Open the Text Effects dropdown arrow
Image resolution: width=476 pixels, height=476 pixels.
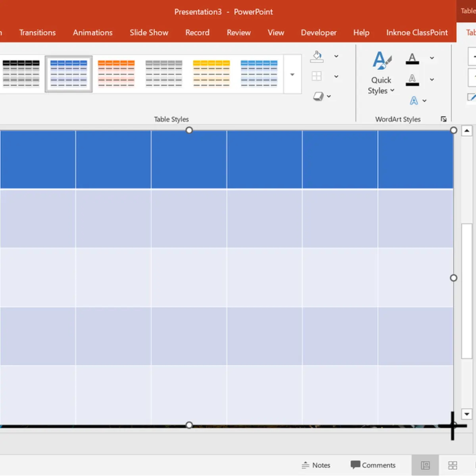[424, 101]
